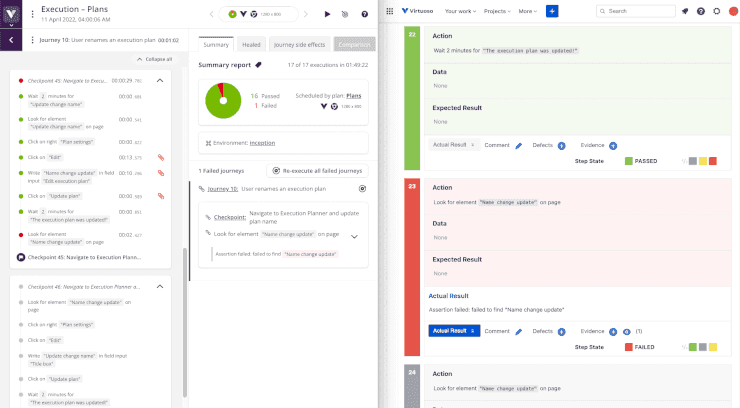Click Re-execute all failed journeys button
Viewport: 740px width, 408px height.
coord(316,171)
